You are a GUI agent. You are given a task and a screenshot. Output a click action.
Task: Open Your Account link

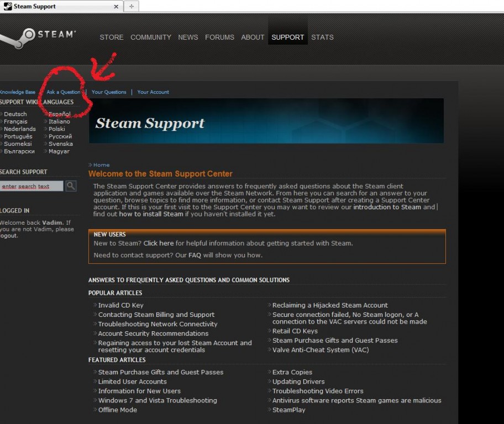(x=153, y=92)
